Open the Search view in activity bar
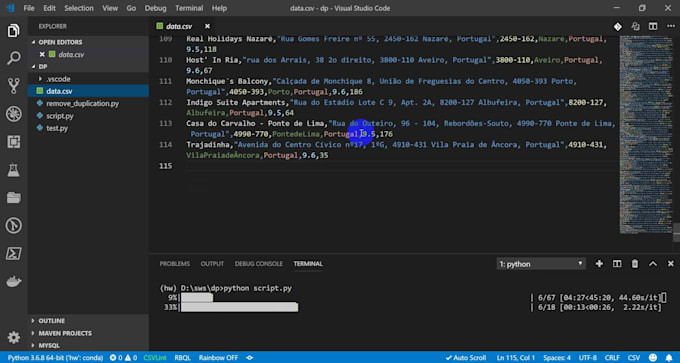680x363 pixels. point(13,58)
